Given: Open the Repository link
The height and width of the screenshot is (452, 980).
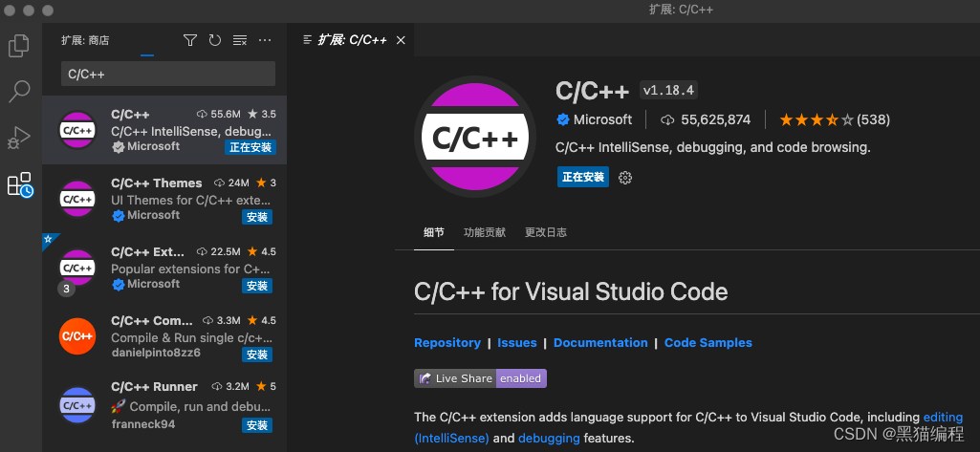Looking at the screenshot, I should (x=447, y=343).
